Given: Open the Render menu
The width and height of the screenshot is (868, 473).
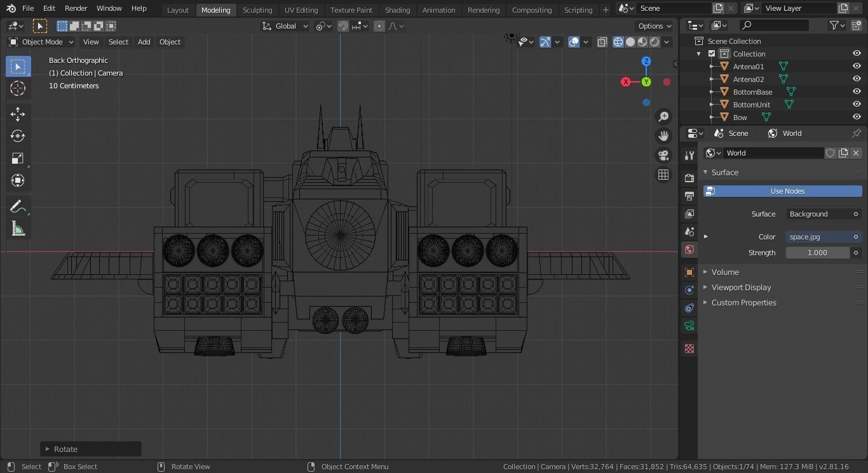Looking at the screenshot, I should pos(76,8).
